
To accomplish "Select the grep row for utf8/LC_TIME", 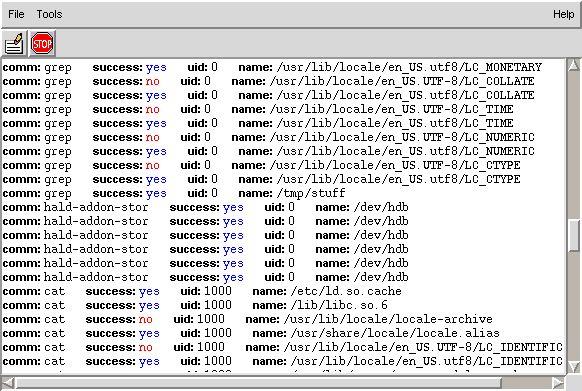I will pos(258,123).
